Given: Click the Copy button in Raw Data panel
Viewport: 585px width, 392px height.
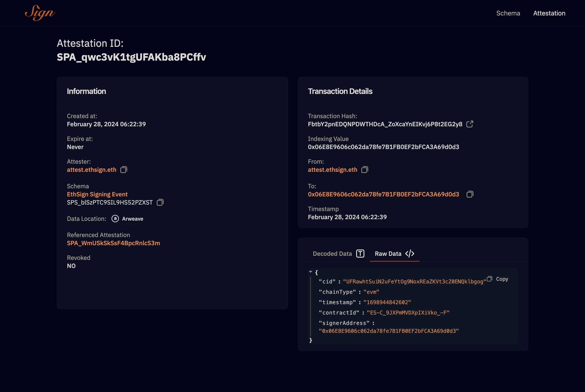Looking at the screenshot, I should coord(502,279).
